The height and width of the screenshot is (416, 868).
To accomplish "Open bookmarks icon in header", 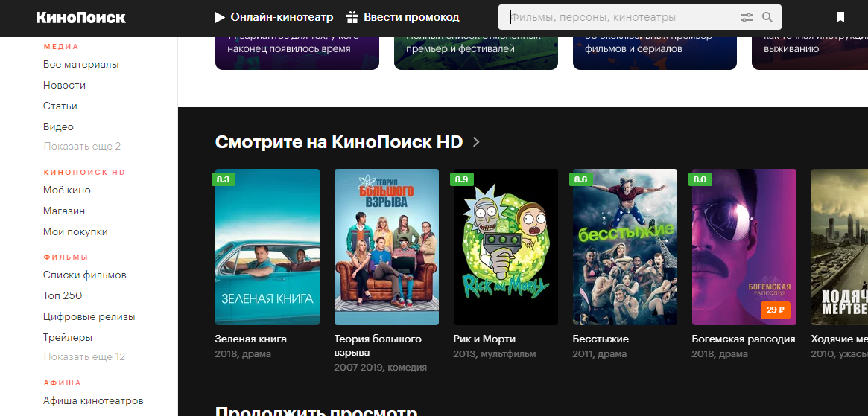I will pos(840,18).
